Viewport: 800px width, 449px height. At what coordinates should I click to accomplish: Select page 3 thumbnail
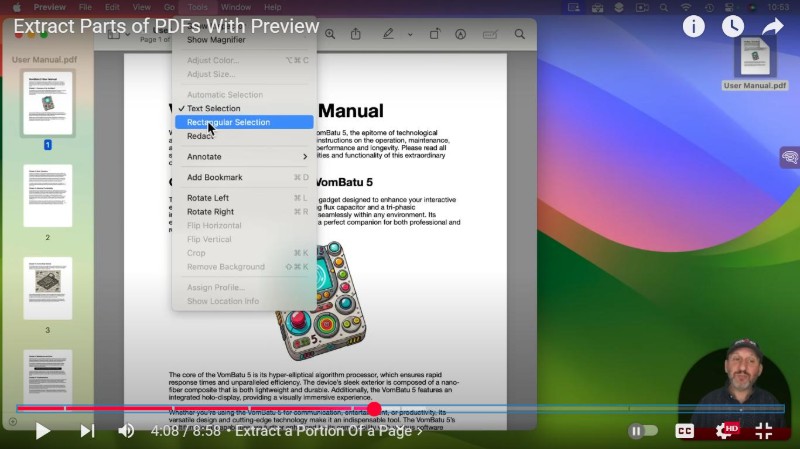47,288
